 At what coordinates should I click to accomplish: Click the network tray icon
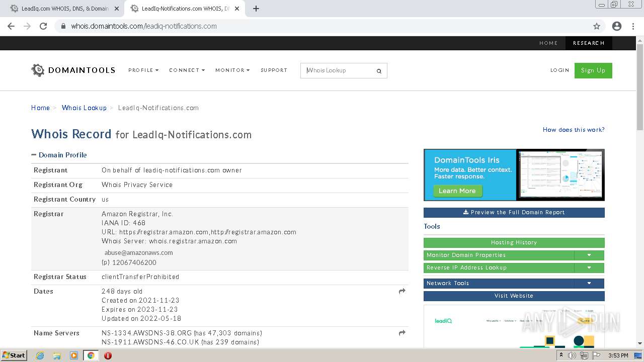[584, 355]
